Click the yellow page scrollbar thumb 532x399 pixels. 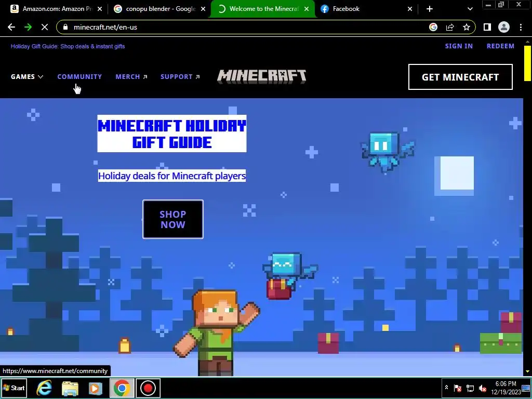coord(527,63)
